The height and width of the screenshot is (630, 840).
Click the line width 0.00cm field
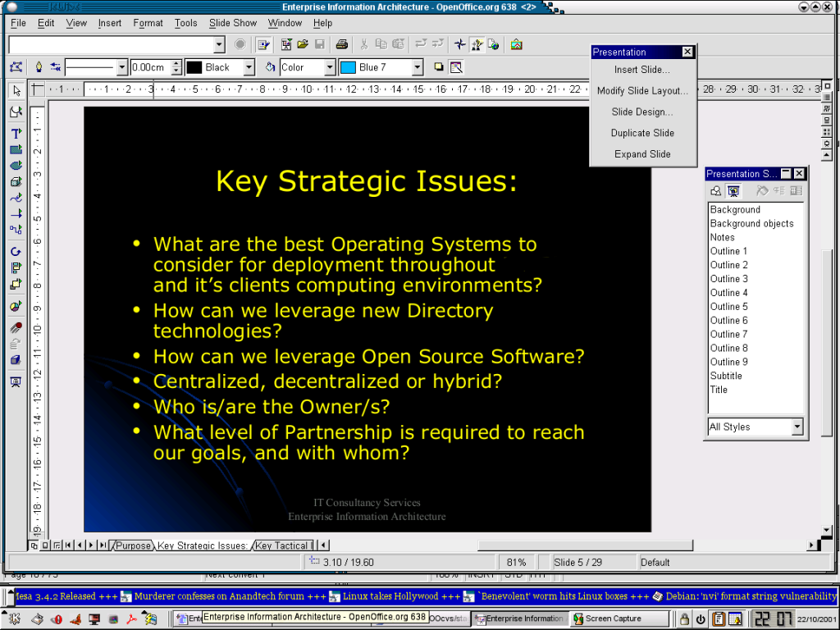coord(148,67)
